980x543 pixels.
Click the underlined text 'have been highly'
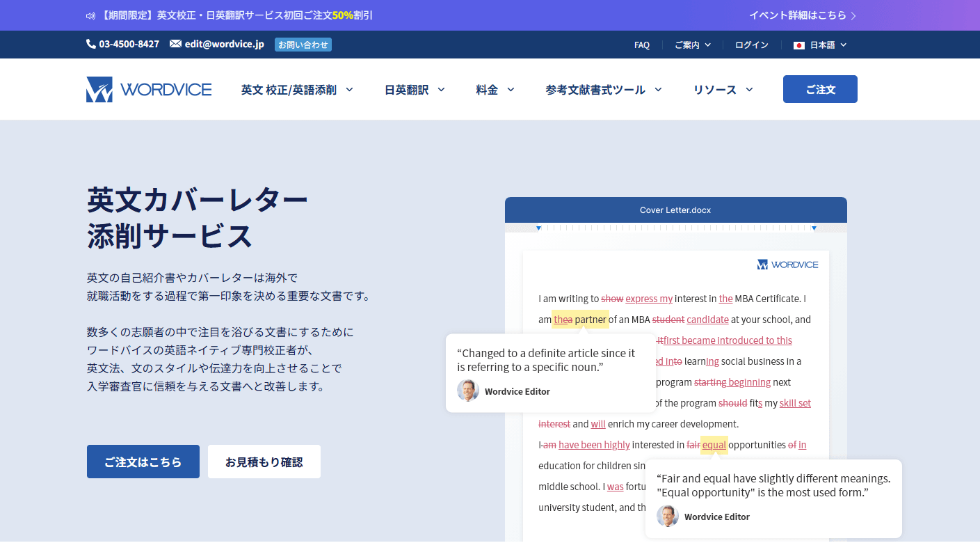[x=594, y=445]
